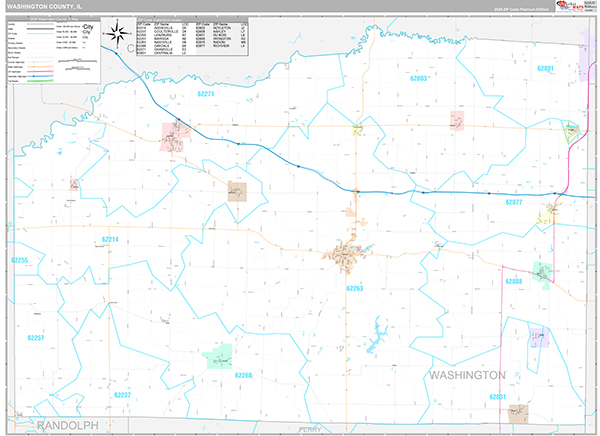Click the PERRY county label
Screen dimensions: 600x436
tap(310, 430)
